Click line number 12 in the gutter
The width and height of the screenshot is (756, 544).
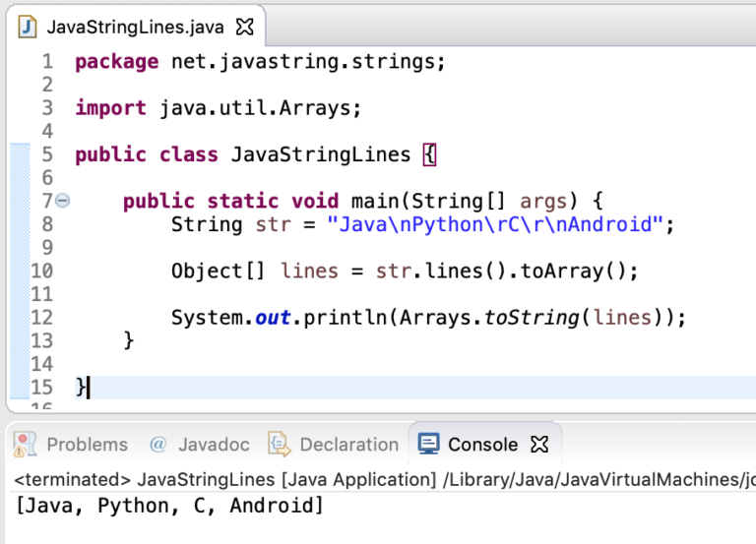click(x=42, y=318)
